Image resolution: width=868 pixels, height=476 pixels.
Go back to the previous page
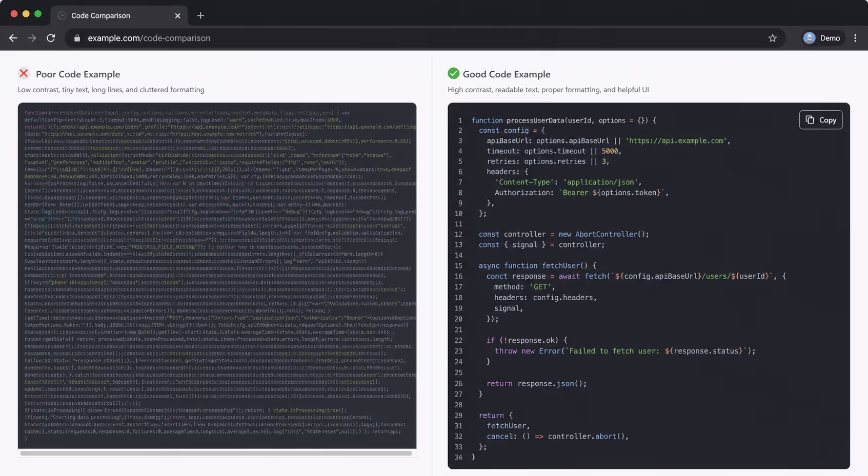click(x=13, y=38)
